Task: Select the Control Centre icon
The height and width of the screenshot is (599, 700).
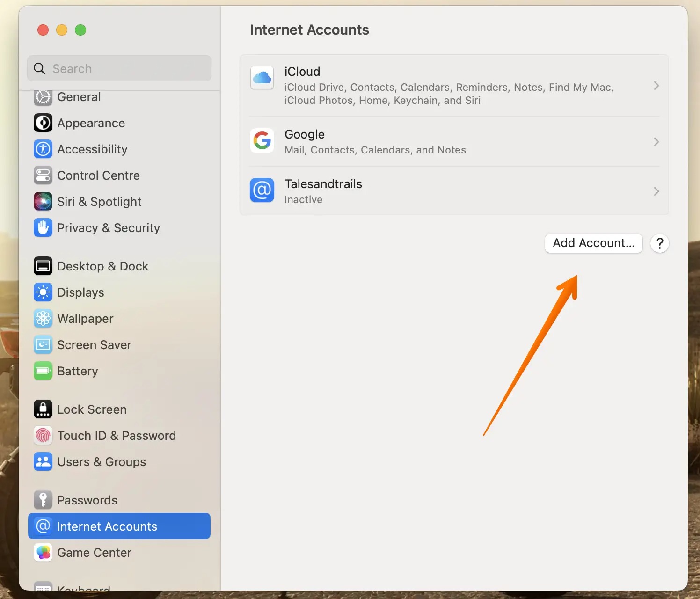Action: pyautogui.click(x=43, y=175)
